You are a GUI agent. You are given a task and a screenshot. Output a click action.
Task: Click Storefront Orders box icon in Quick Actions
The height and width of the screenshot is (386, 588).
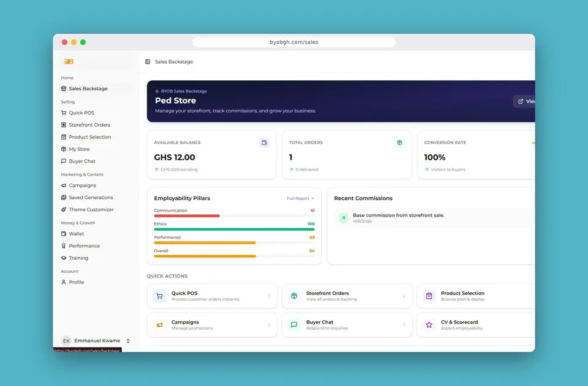point(294,296)
